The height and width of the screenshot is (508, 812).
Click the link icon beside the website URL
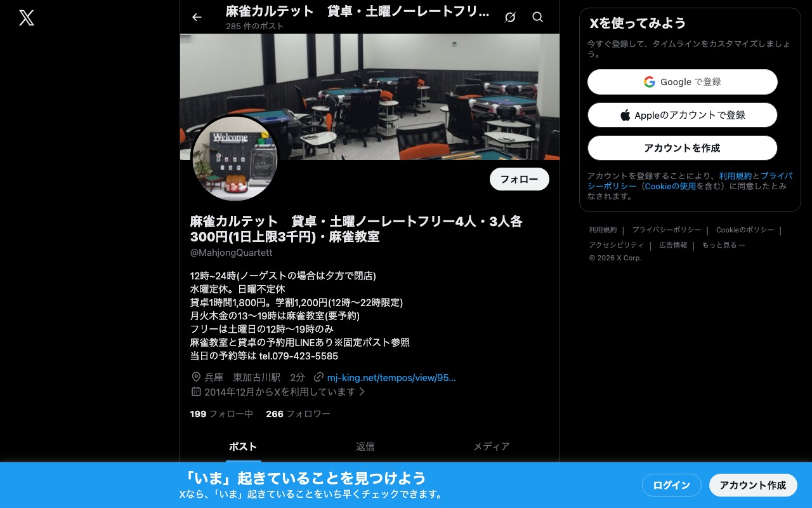(x=318, y=377)
